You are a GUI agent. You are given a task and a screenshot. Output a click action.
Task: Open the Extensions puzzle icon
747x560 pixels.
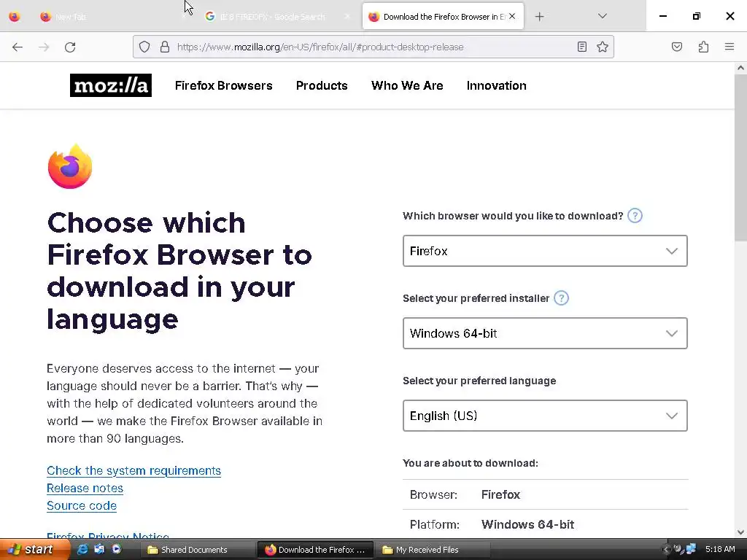(703, 47)
